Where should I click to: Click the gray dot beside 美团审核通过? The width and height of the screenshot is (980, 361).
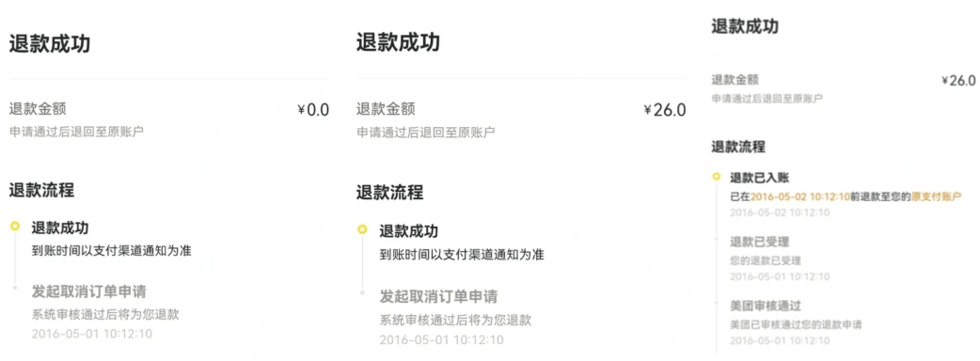point(717,304)
